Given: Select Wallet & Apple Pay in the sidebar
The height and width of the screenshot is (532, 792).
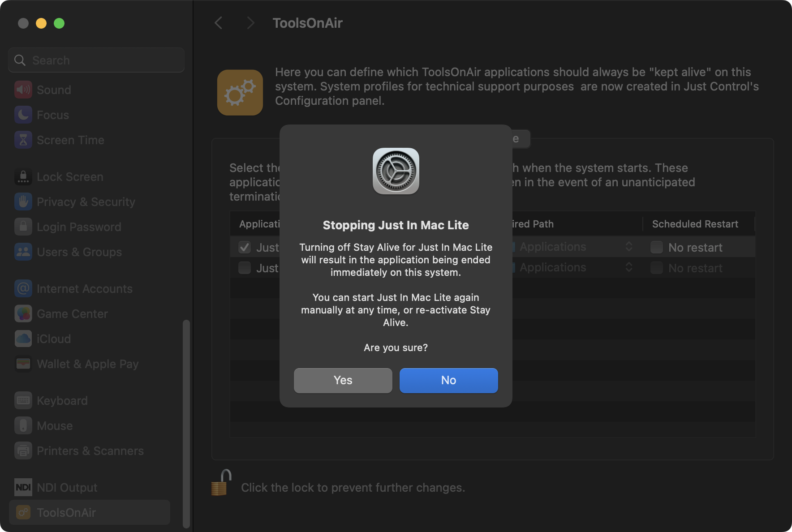Looking at the screenshot, I should point(90,364).
